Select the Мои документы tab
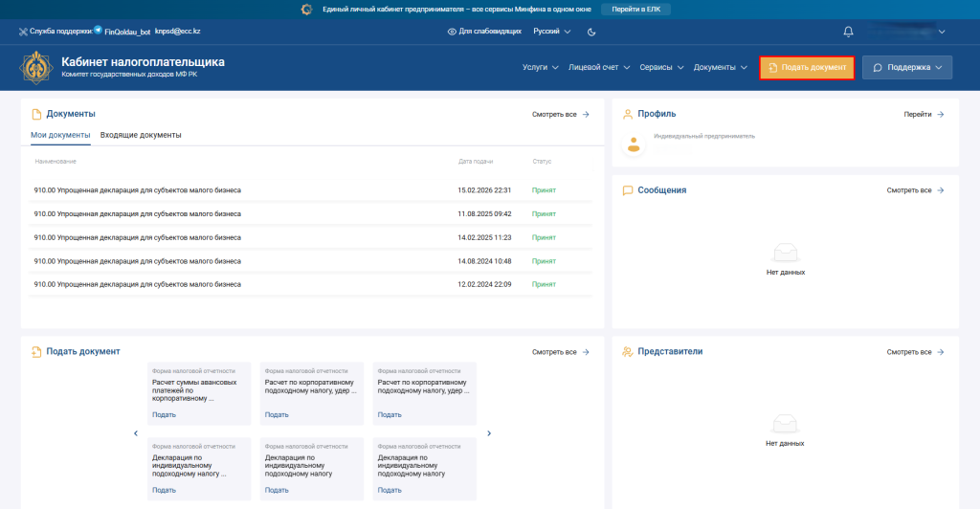980x509 pixels. coord(60,135)
